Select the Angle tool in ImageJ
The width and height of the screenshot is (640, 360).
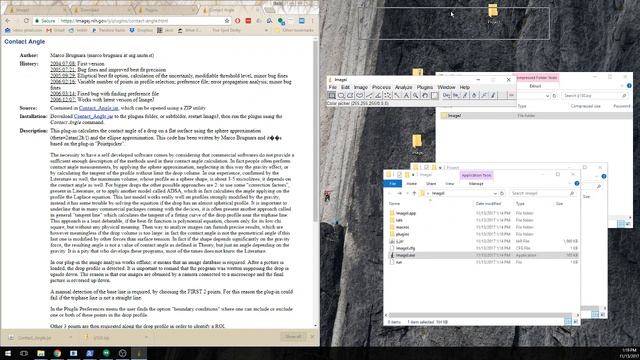(x=378, y=96)
